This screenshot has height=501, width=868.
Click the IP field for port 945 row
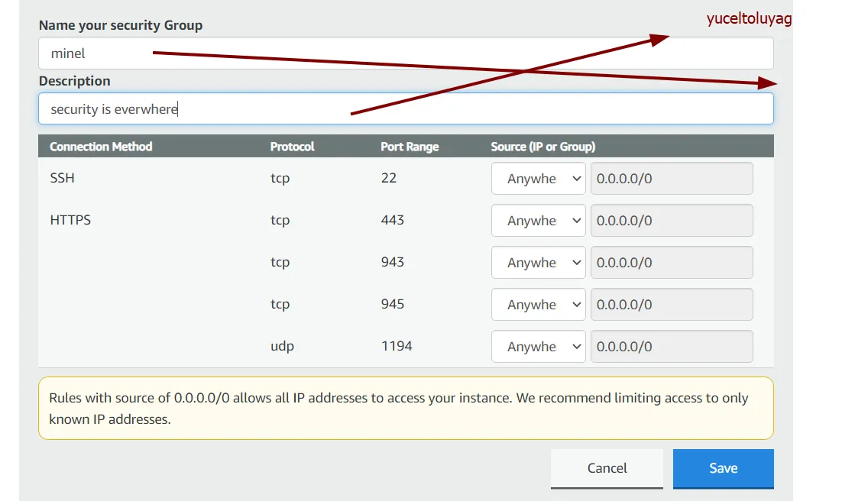tap(672, 305)
